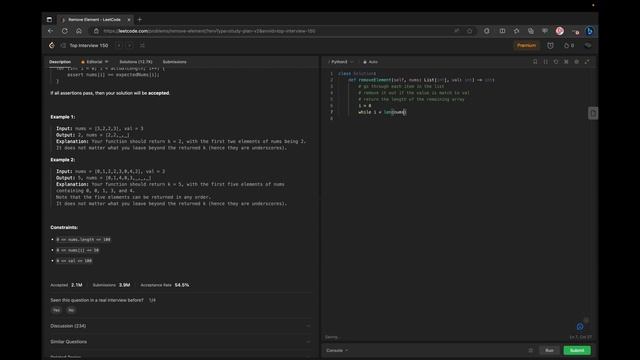Open the LeetCode profile avatar menu
This screenshot has width=640, height=360.
click(587, 45)
